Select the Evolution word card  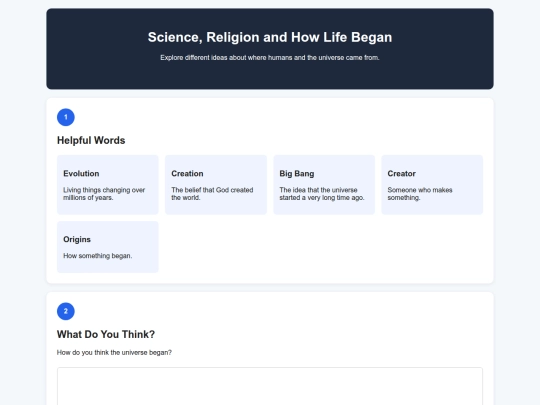click(108, 185)
